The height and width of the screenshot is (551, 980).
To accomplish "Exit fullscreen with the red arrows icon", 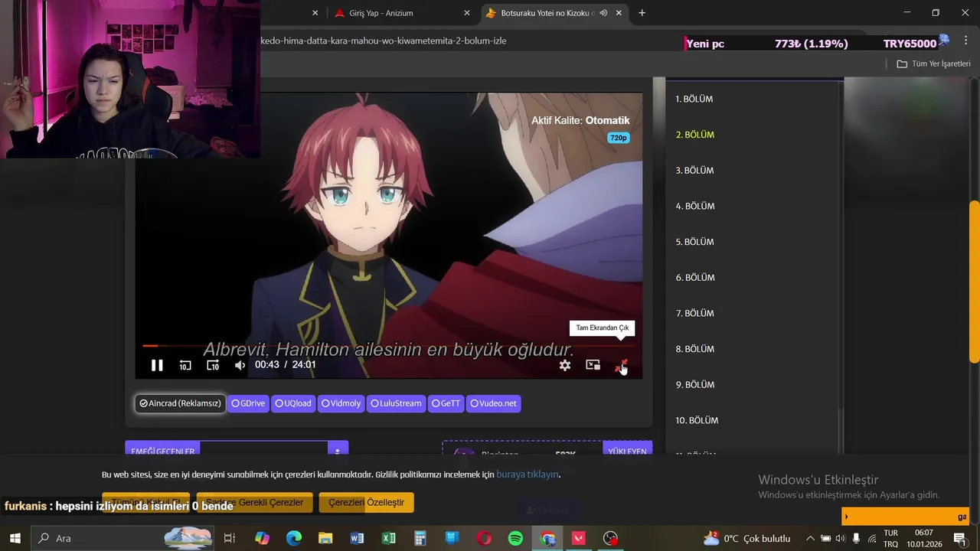I will coord(621,366).
